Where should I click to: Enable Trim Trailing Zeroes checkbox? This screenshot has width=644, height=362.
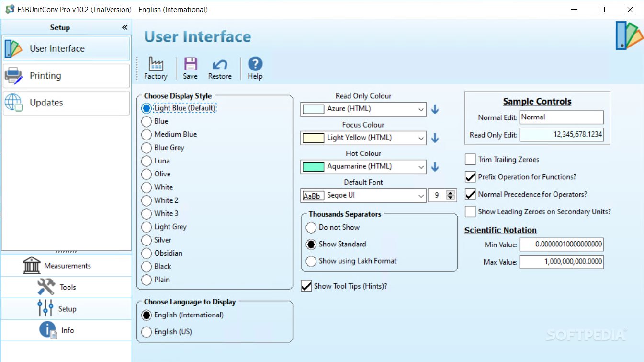[470, 160]
